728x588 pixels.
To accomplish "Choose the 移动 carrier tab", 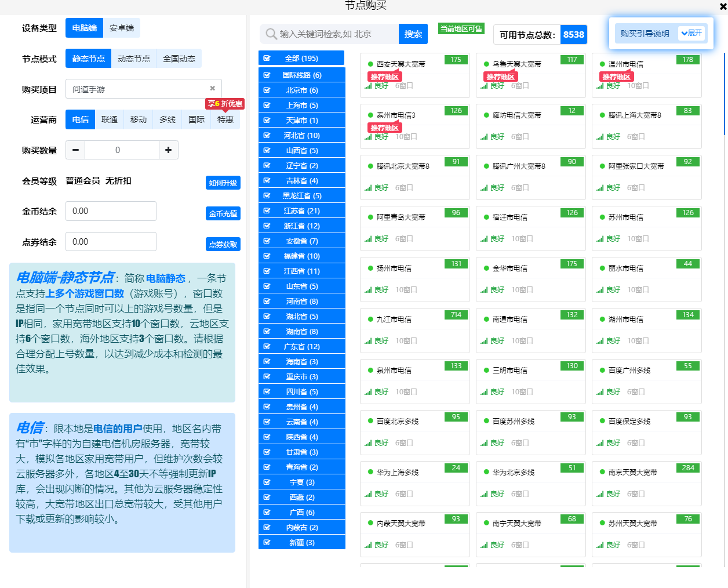I will pyautogui.click(x=139, y=119).
